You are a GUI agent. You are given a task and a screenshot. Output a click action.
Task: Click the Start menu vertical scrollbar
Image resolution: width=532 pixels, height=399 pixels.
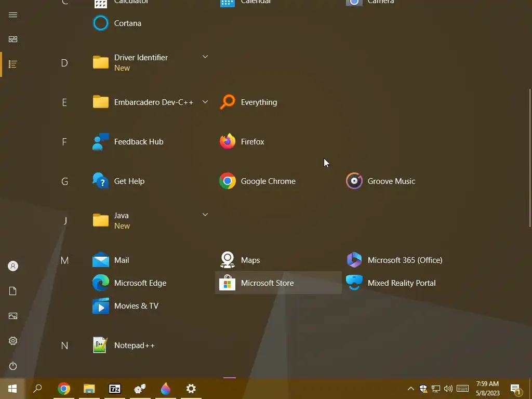[x=529, y=158]
